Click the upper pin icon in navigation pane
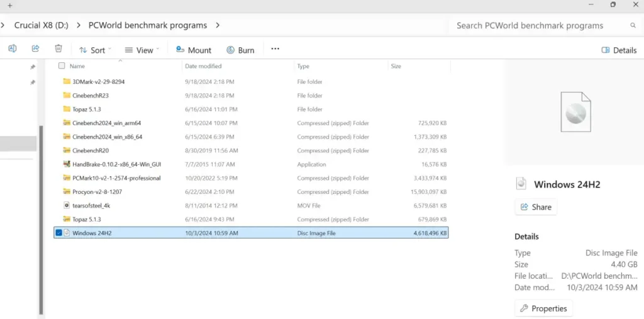This screenshot has height=319, width=644. 33,67
